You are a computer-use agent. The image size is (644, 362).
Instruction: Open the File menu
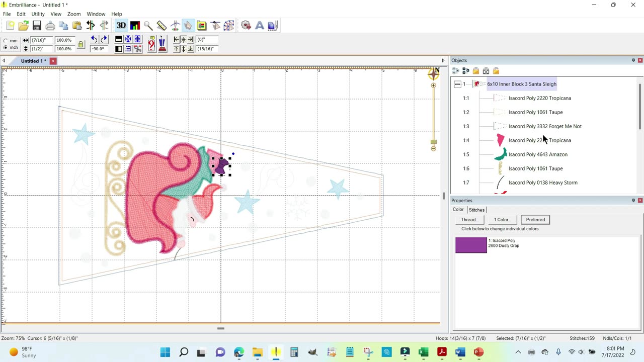[7, 14]
